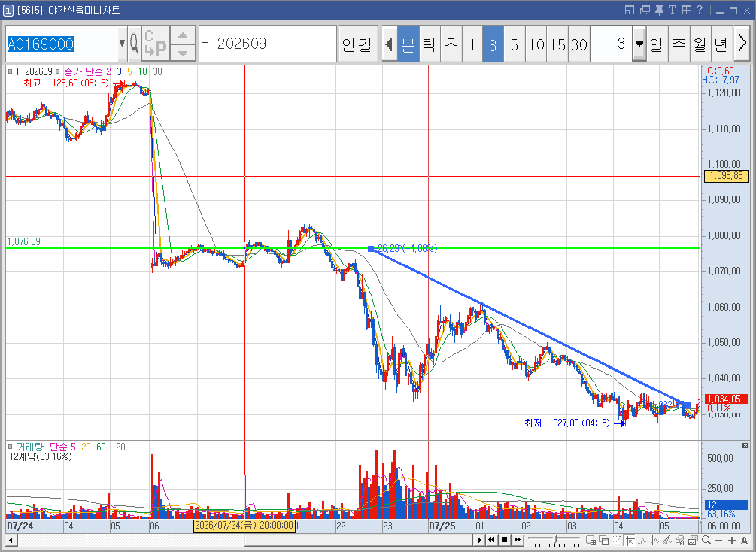The image size is (756, 552).
Task: Click the 최고 1,123,60 (05:18) label
Action: 66,83
